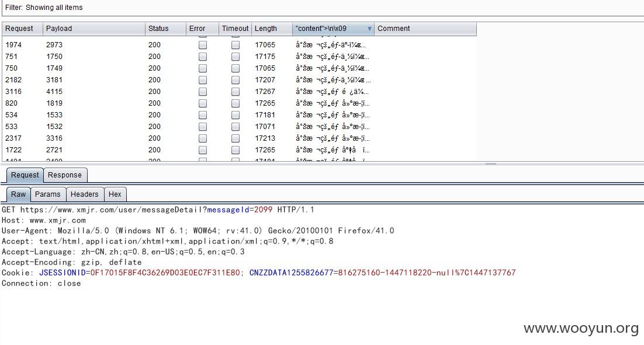This screenshot has height=345, width=644.
Task: Toggle Timeout checkbox for request 820
Action: [236, 103]
